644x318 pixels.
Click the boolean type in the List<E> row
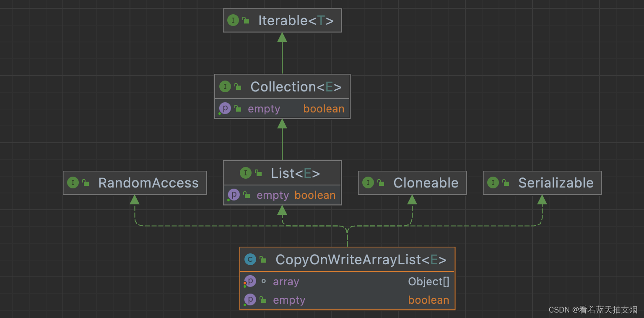[x=315, y=195]
